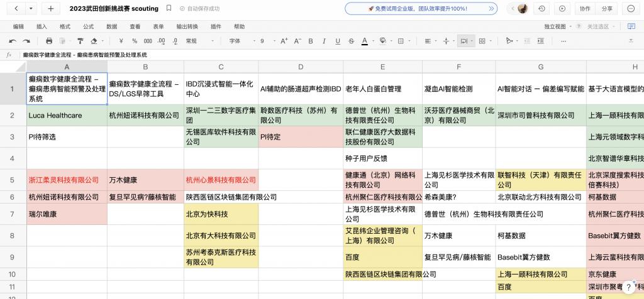Open more options circle-ellipsis button
Screen dimensions: 644x299
(x=631, y=9)
